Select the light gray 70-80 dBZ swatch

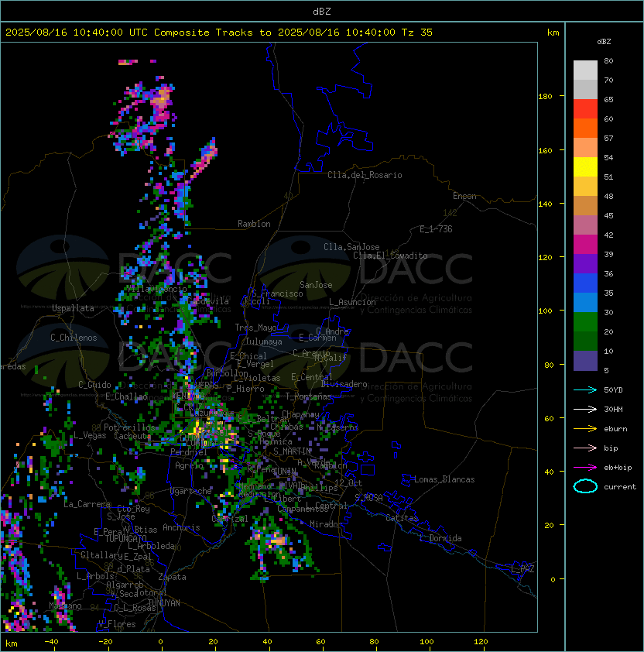[x=585, y=70]
